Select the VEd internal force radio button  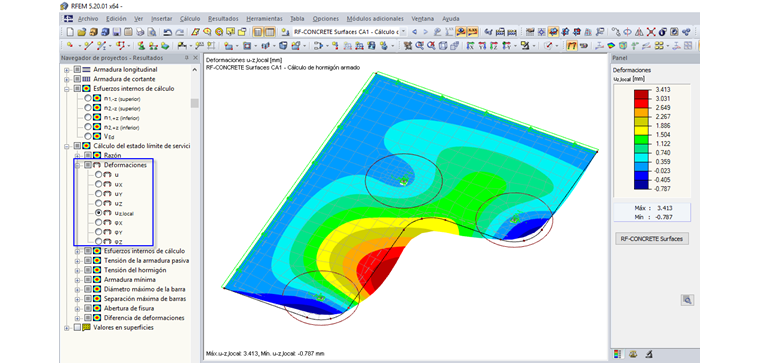coord(88,136)
